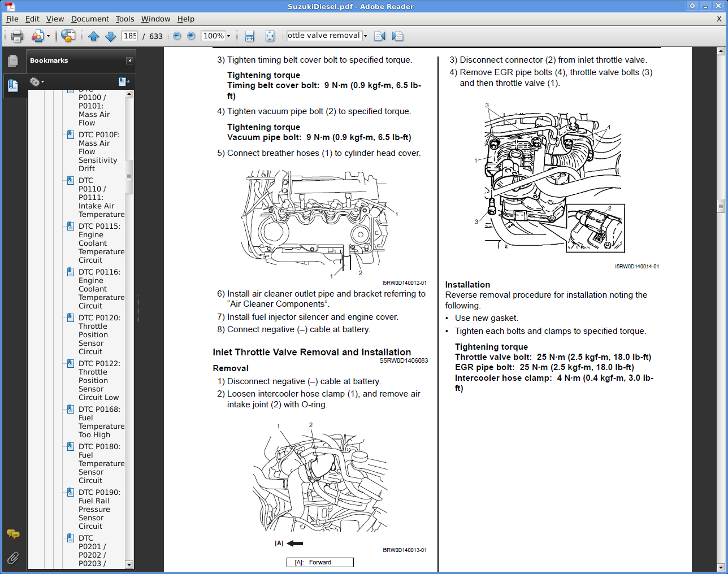Open the View menu
The width and height of the screenshot is (728, 574).
tap(55, 19)
